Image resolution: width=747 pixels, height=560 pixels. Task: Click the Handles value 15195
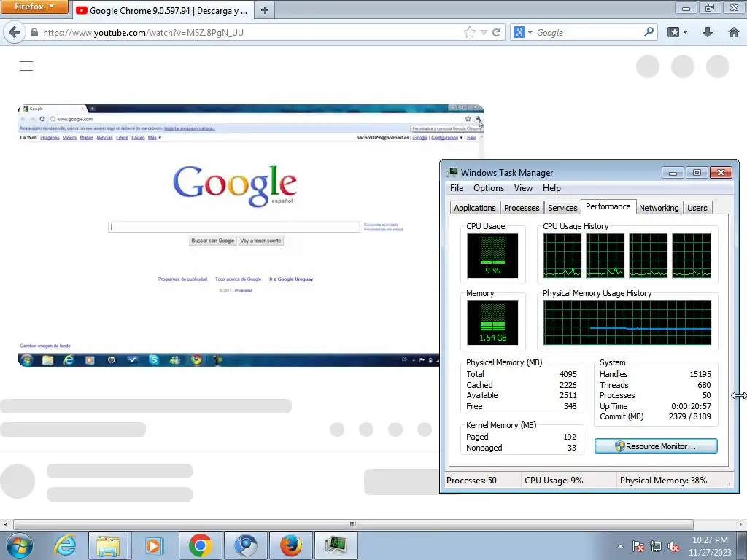(700, 374)
